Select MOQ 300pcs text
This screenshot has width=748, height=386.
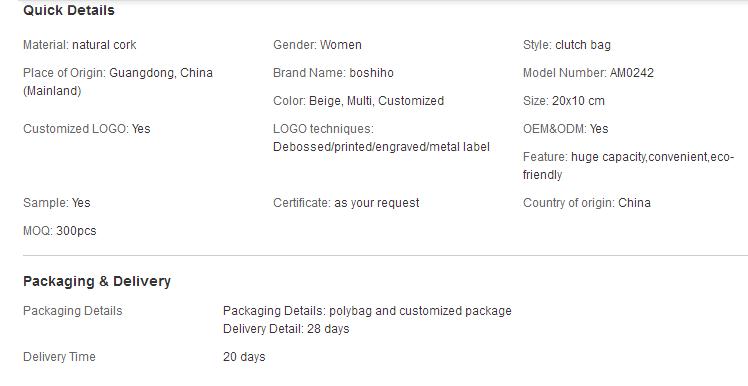(x=60, y=231)
